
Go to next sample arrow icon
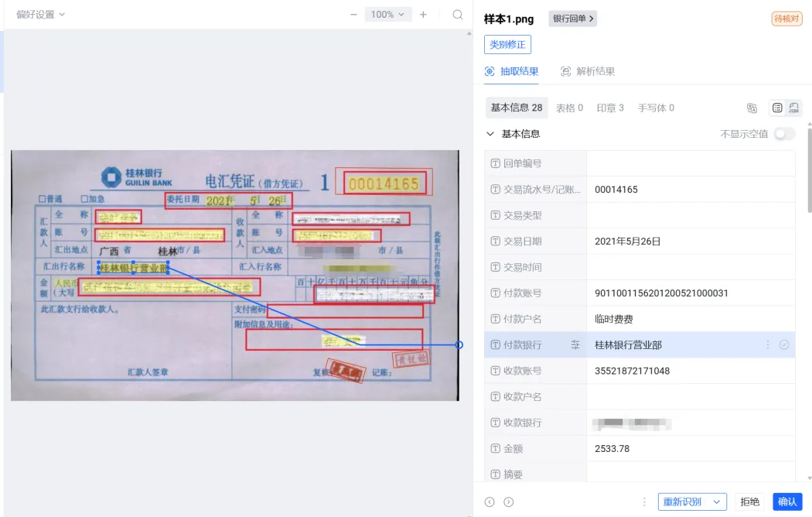508,502
